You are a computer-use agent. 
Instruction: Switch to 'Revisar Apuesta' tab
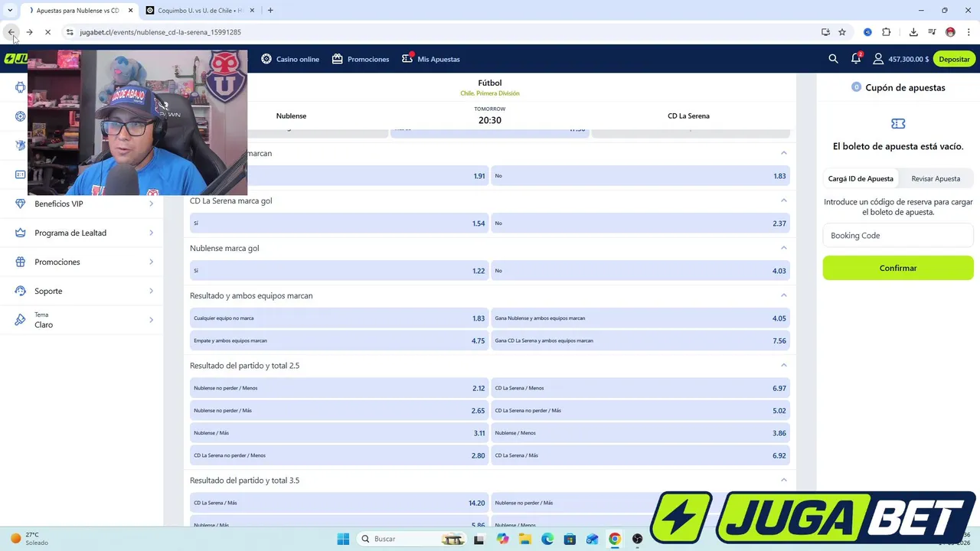(936, 178)
